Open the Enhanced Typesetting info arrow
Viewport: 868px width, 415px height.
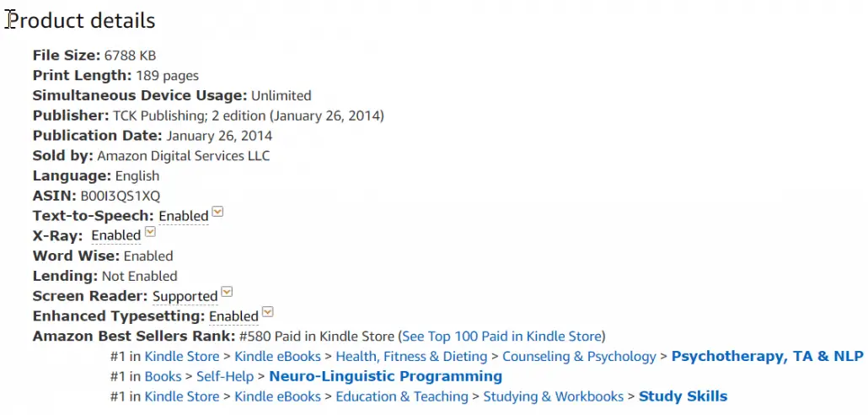(268, 312)
